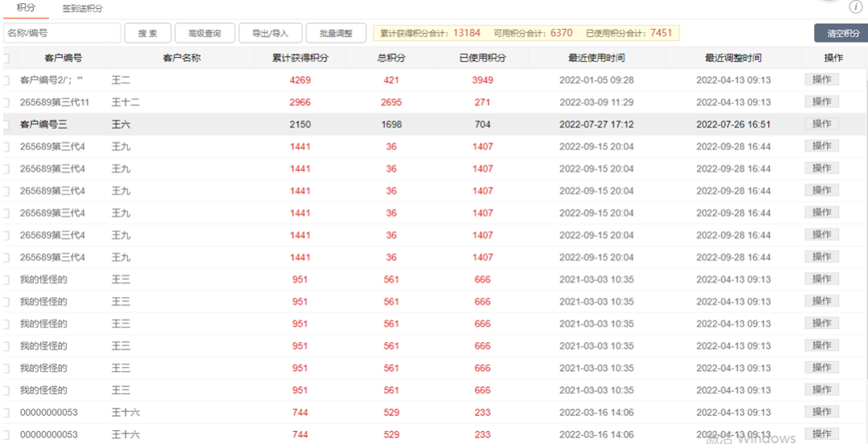Check the row checkbox for 客户编号三
Screen dimensions: 868x444
point(6,124)
